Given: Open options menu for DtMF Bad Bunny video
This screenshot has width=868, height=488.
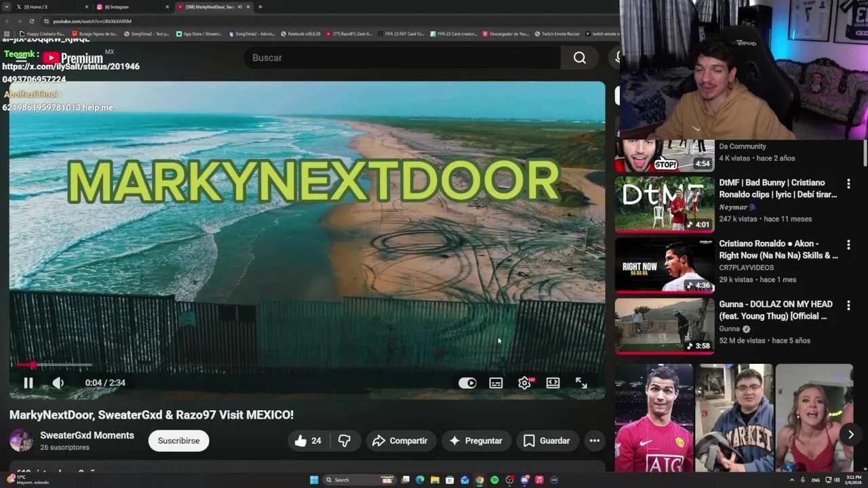Looking at the screenshot, I should (848, 184).
